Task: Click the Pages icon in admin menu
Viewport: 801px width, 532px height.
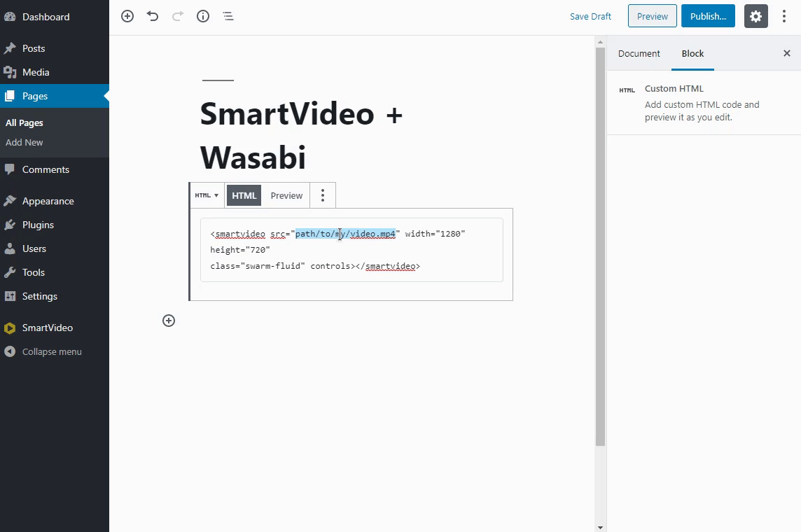Action: 10,96
